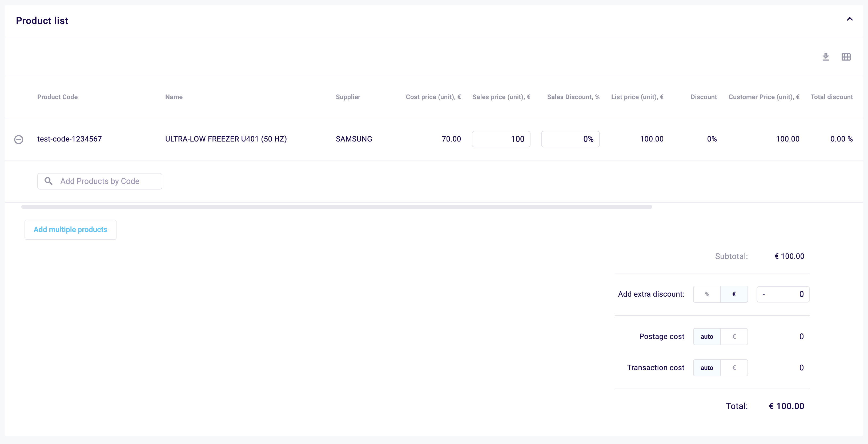Set Postage cost to manual euro

point(734,337)
